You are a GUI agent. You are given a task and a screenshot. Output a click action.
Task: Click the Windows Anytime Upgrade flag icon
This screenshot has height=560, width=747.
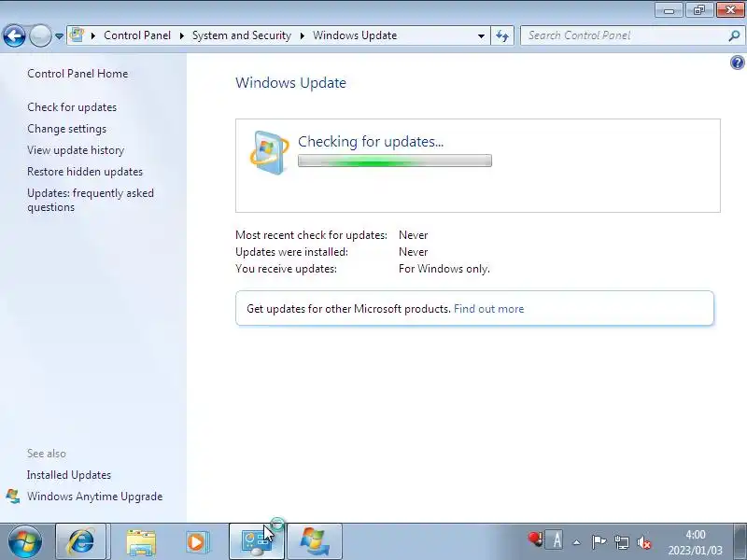[x=13, y=497]
